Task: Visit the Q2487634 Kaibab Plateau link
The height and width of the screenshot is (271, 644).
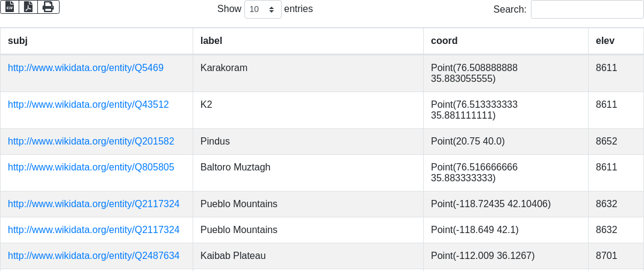Action: coord(93,255)
